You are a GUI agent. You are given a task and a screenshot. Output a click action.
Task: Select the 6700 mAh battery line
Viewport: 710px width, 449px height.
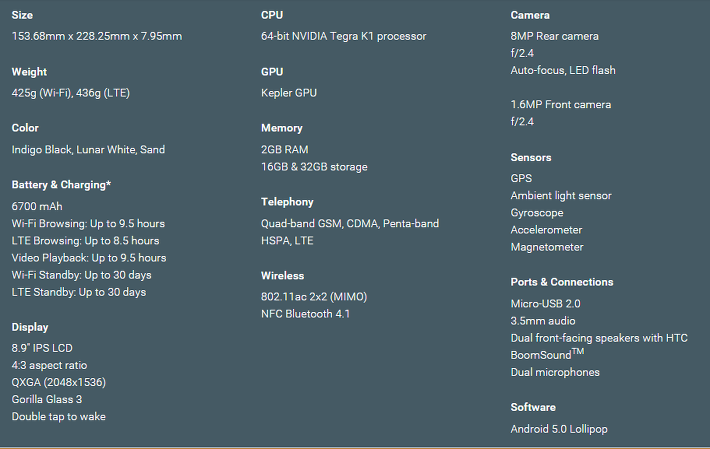point(37,206)
